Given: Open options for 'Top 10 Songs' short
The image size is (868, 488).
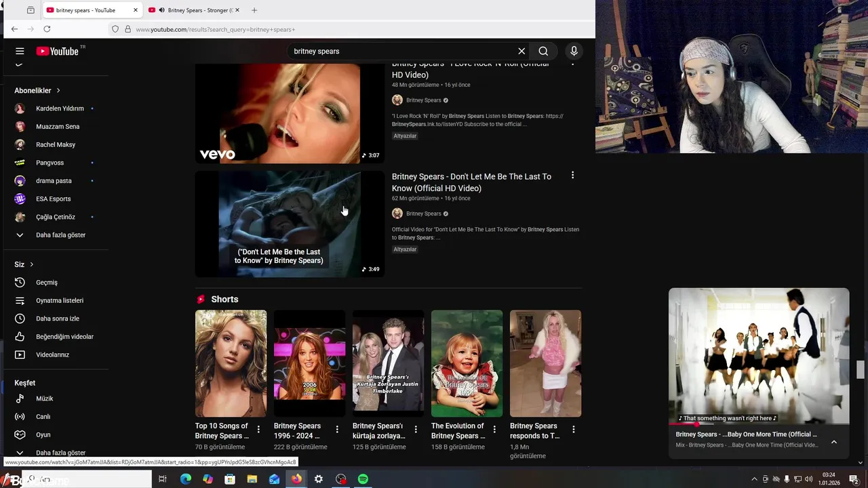Looking at the screenshot, I should tap(258, 430).
